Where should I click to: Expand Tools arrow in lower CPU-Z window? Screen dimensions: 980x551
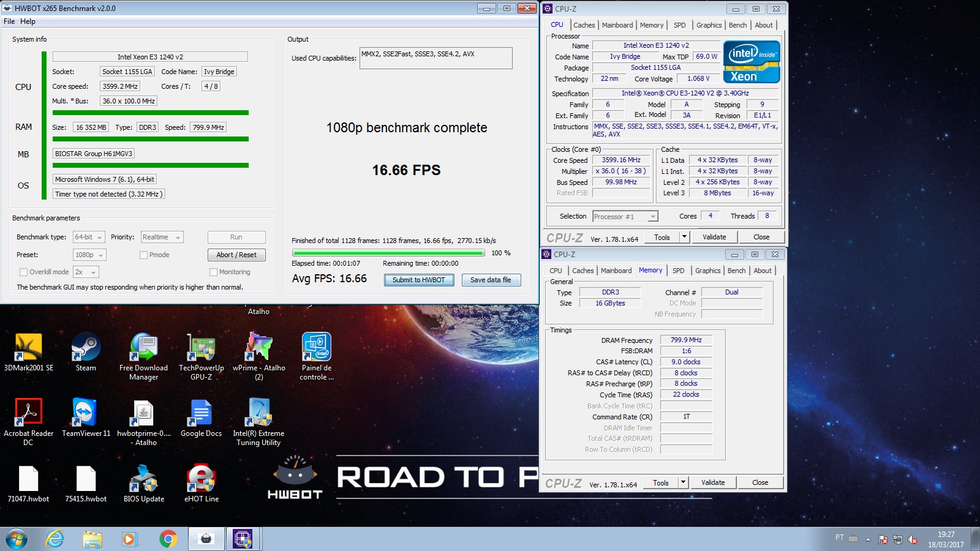click(x=683, y=482)
